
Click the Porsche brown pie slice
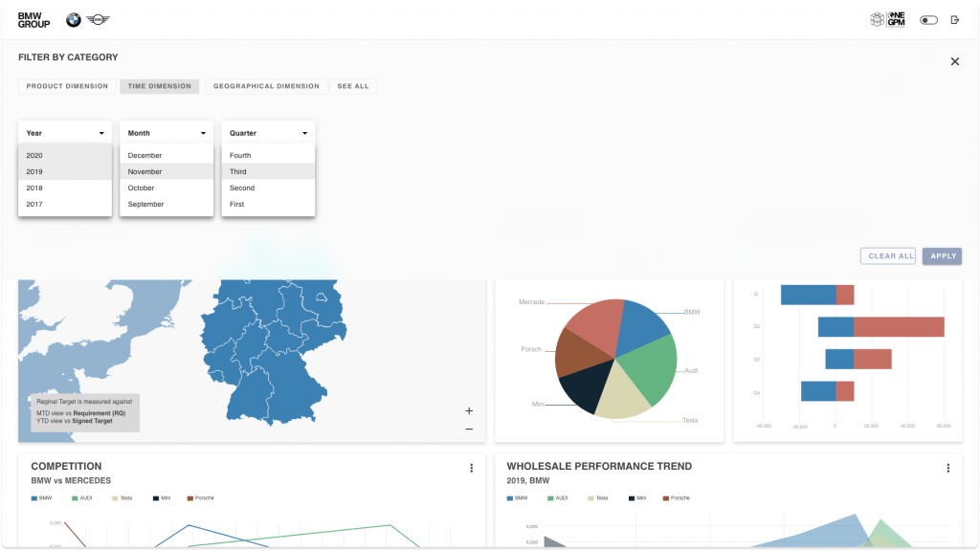[578, 353]
